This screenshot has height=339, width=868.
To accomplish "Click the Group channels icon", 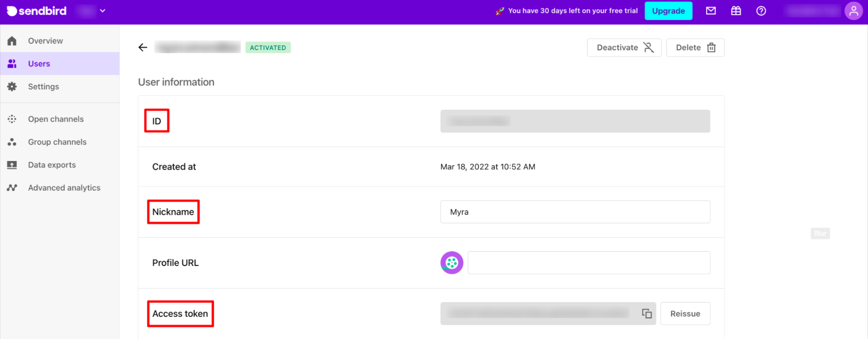I will pyautogui.click(x=12, y=142).
